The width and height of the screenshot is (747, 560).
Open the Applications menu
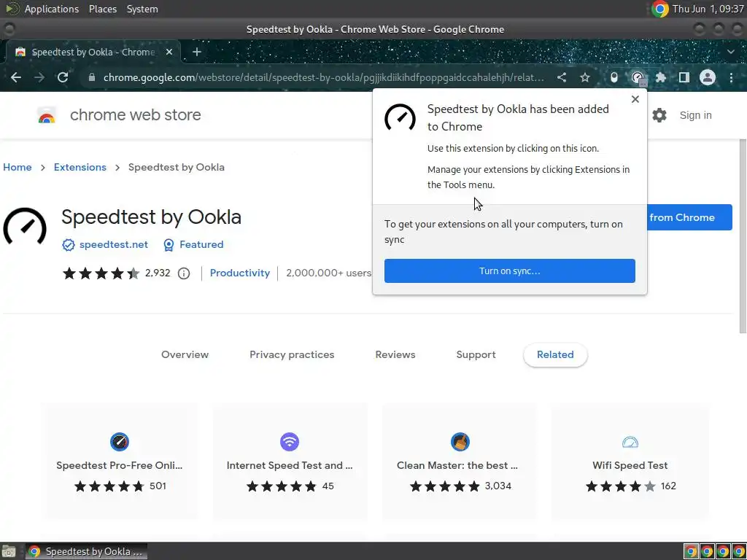click(x=52, y=9)
